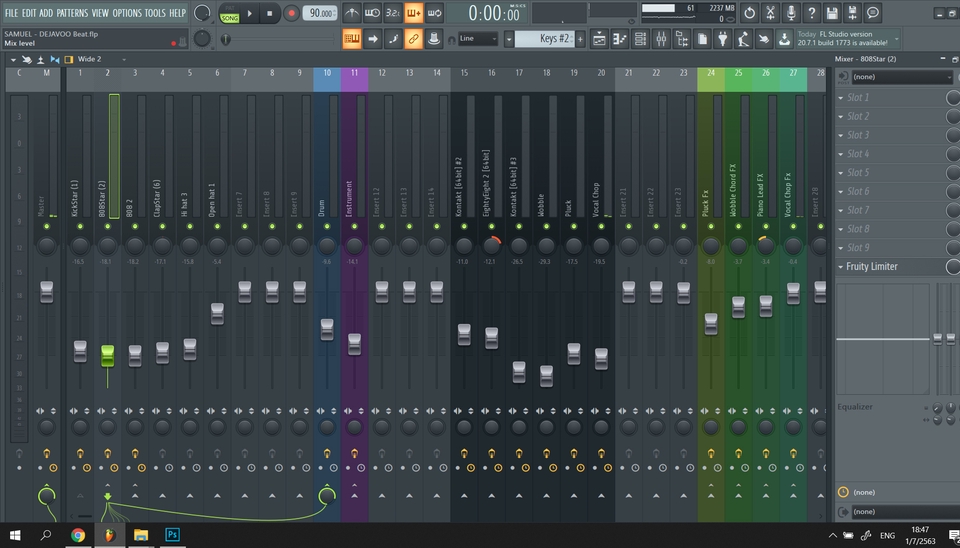Toggle the 3.2.1 countdown before recording
The height and width of the screenshot is (548, 960).
point(393,12)
